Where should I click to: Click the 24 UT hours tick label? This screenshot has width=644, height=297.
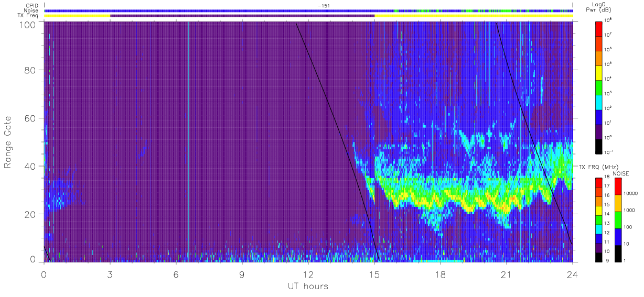(x=572, y=273)
